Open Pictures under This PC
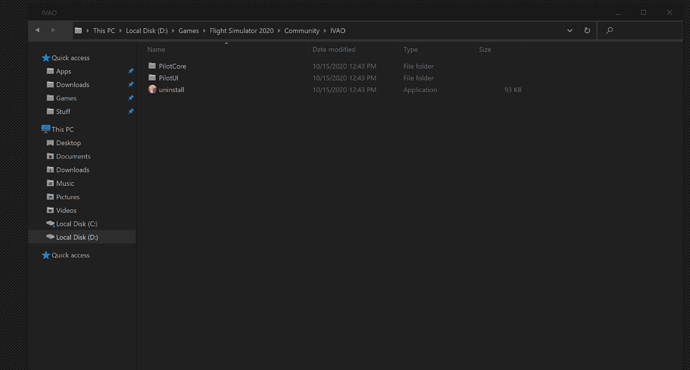This screenshot has height=370, width=690. 68,197
